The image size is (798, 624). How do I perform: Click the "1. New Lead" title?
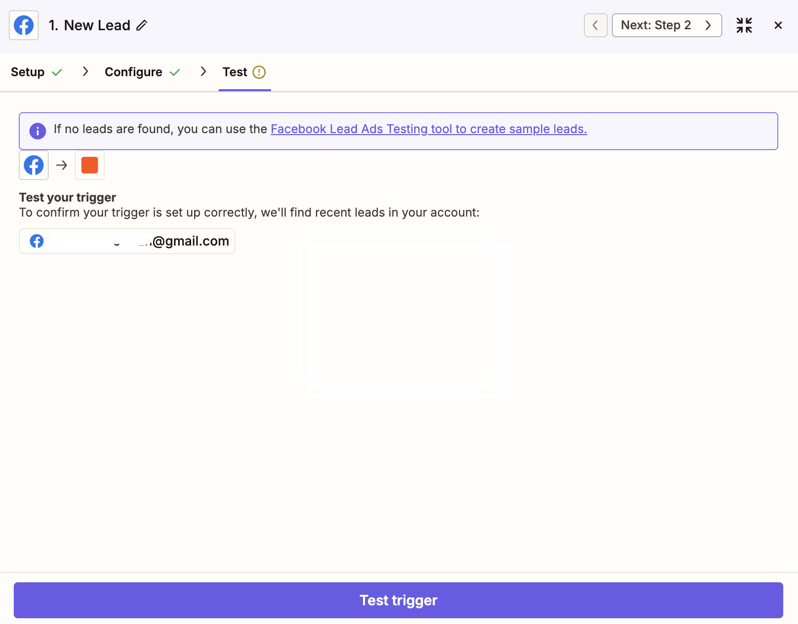pos(90,25)
